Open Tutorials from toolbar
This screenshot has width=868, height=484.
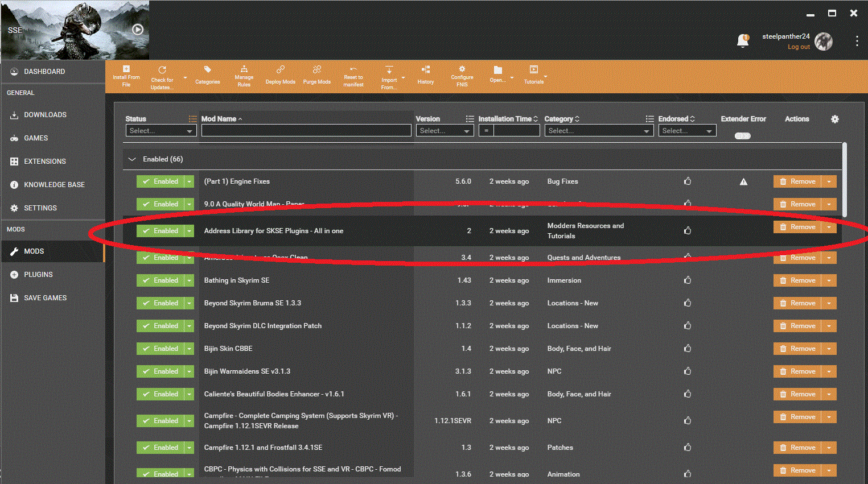534,75
